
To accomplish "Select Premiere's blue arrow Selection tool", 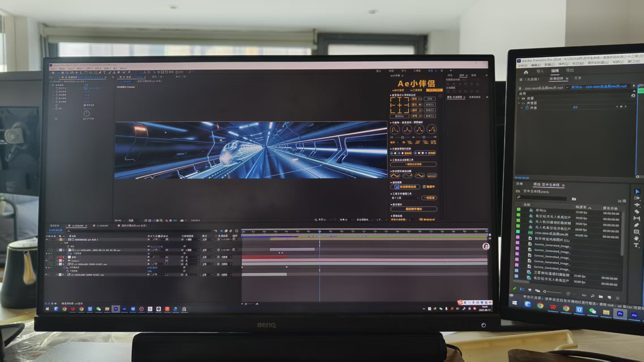I will (x=637, y=192).
